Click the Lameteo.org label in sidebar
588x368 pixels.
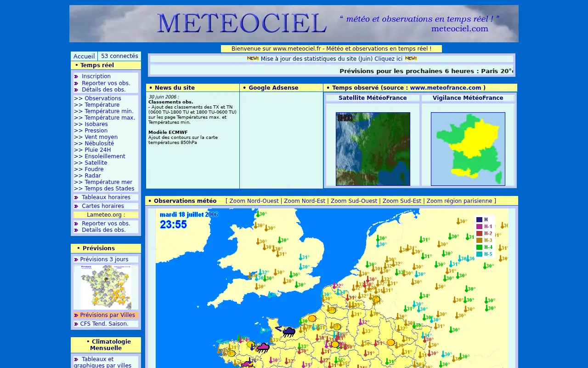[x=106, y=215]
